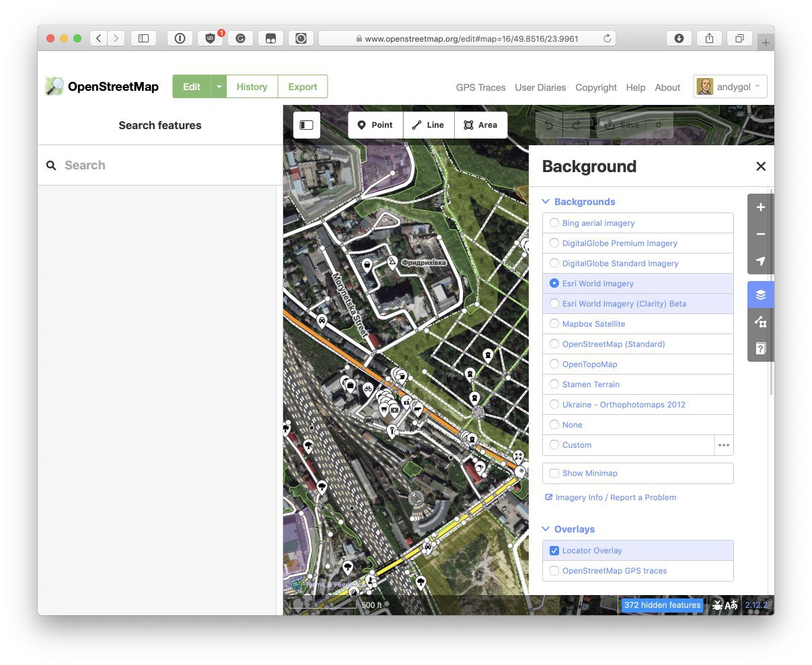
Task: Click the Safari back arrow
Action: tap(99, 38)
